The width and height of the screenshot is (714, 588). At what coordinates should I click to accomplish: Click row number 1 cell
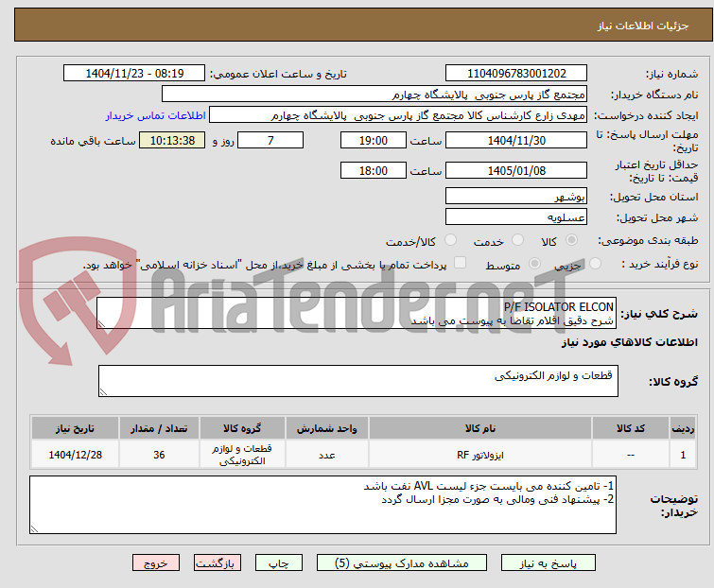coord(683,454)
